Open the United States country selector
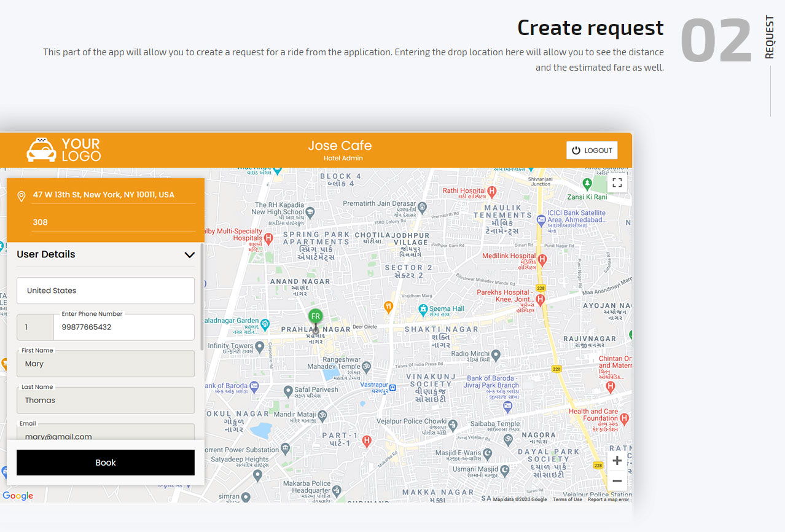 click(x=105, y=291)
